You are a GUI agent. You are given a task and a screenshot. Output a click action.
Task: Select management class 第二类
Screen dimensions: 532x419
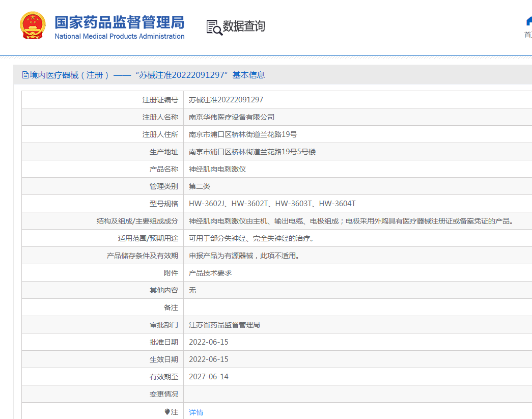click(x=200, y=186)
